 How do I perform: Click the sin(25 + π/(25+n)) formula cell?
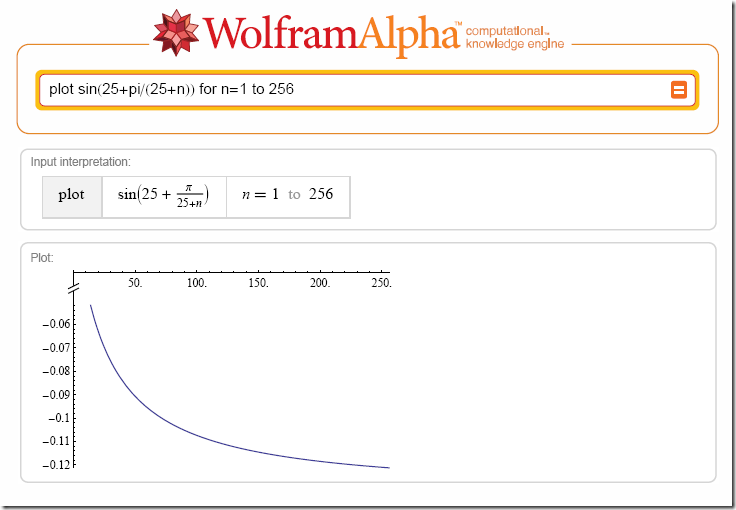(164, 197)
